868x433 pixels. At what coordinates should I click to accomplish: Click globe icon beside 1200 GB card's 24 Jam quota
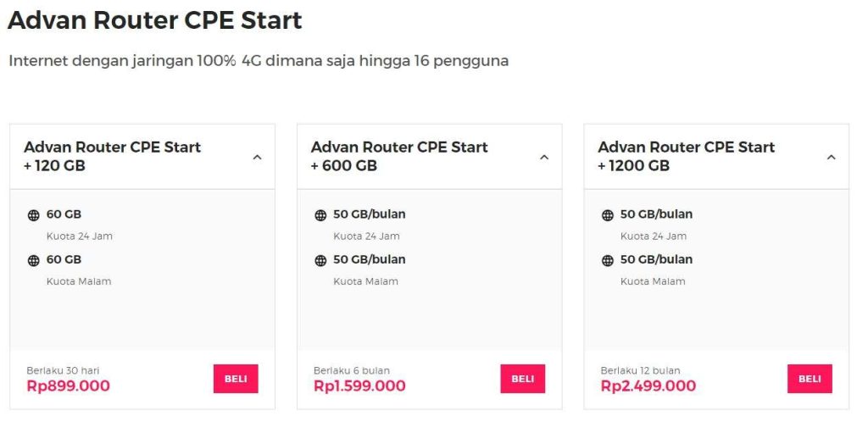pos(608,215)
